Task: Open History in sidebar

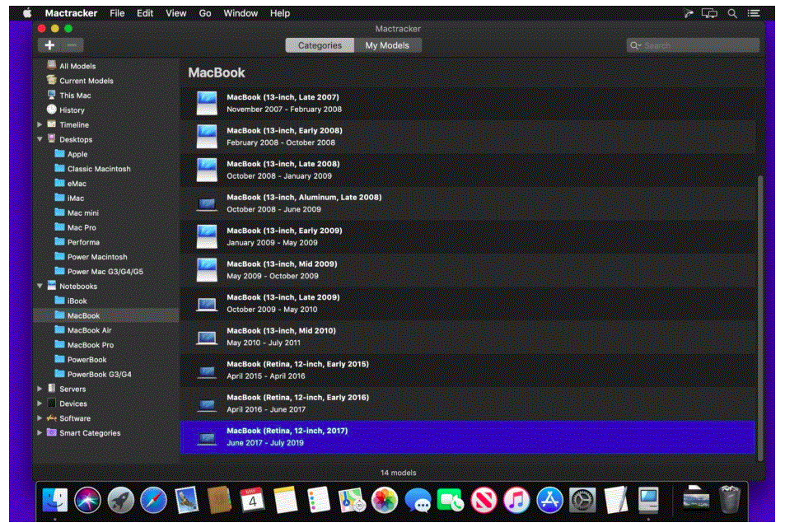Action: 72,110
